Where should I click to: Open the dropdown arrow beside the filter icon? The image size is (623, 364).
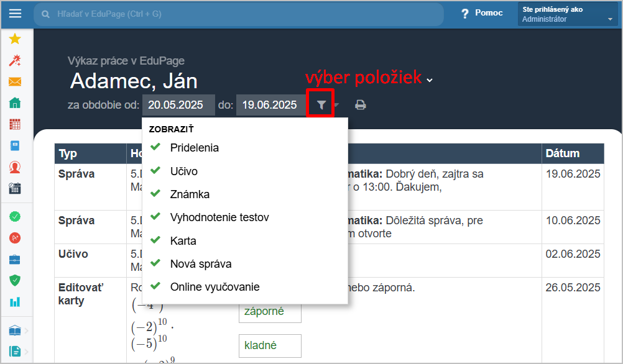pos(336,105)
